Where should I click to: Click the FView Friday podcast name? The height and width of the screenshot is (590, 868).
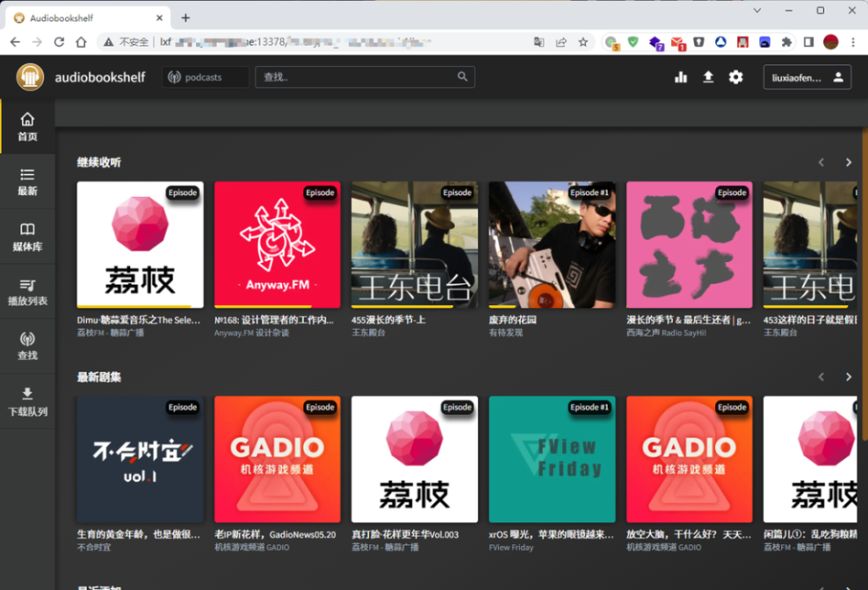(x=511, y=547)
